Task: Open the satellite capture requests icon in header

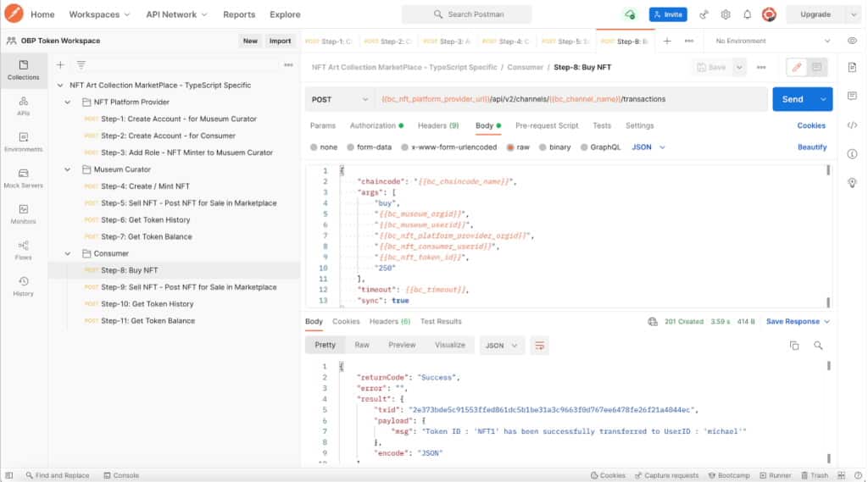Action: click(704, 14)
